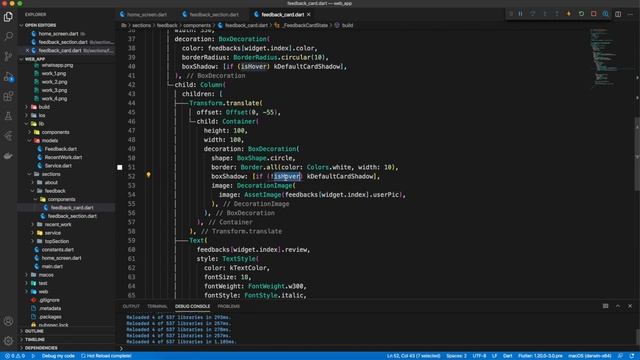Screen dimensions: 640x360
Task: Open Run and Debug view
Action: [x=8, y=76]
